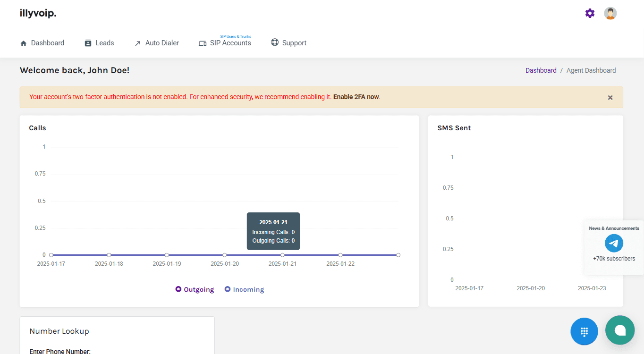Click the 2025-01-21 data point on Calls chart

282,255
